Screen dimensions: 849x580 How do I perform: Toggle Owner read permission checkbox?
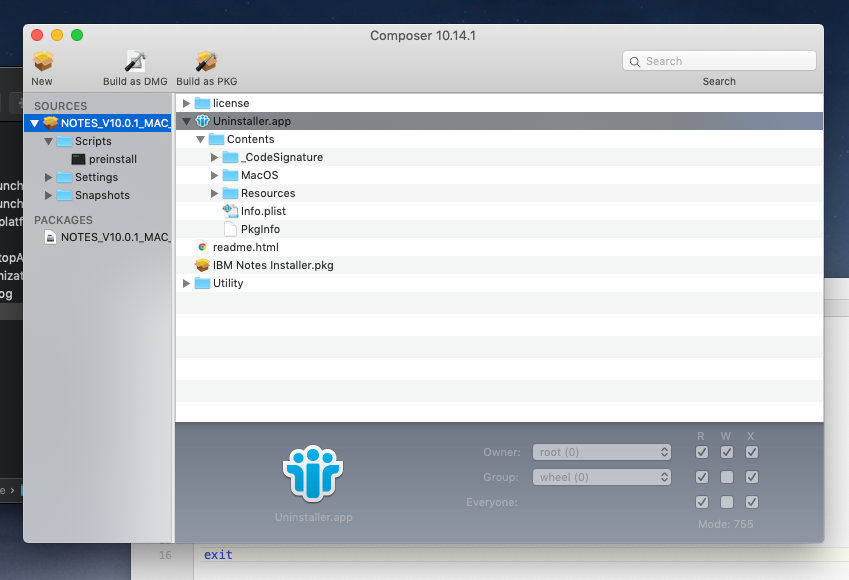tap(702, 452)
